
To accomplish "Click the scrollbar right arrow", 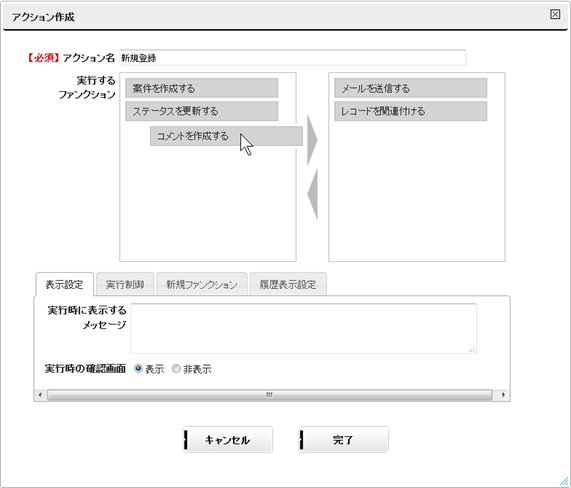I will click(504, 395).
